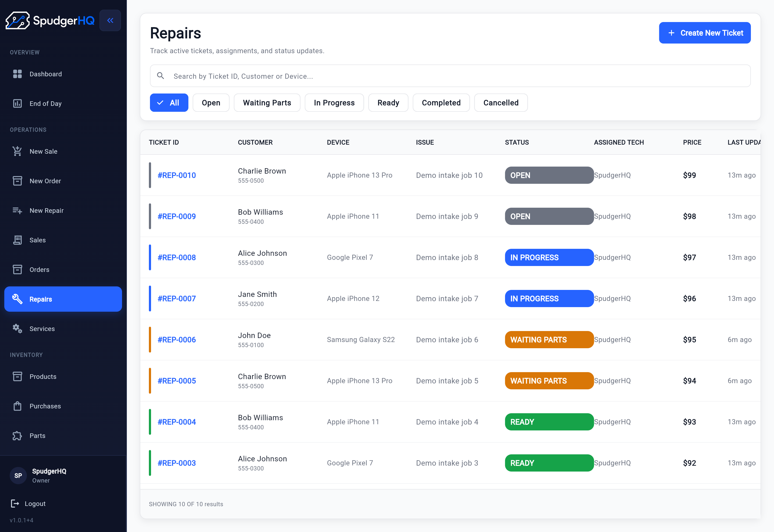Click the STATUS column header
The height and width of the screenshot is (532, 774).
pyautogui.click(x=517, y=142)
